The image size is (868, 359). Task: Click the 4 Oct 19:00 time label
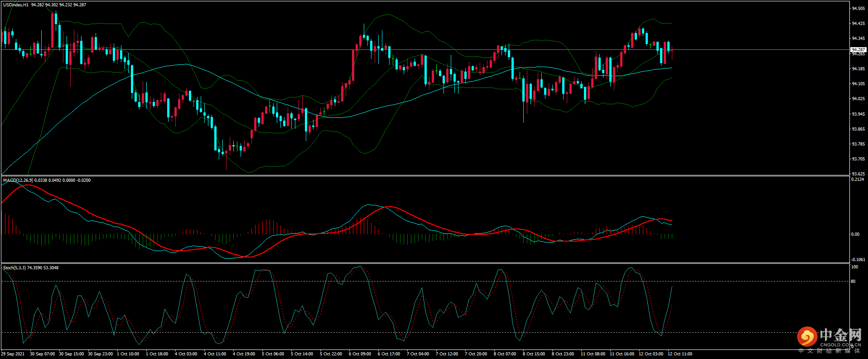[x=244, y=354]
